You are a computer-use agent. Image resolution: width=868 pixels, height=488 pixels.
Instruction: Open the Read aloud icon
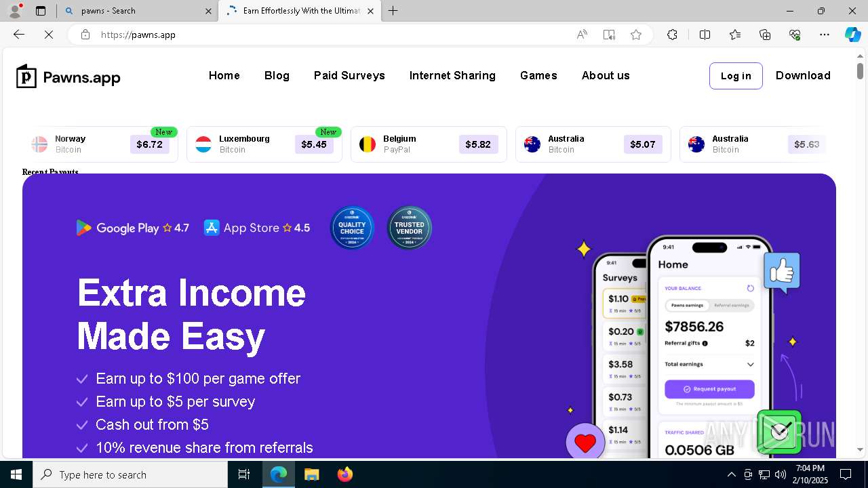click(582, 35)
